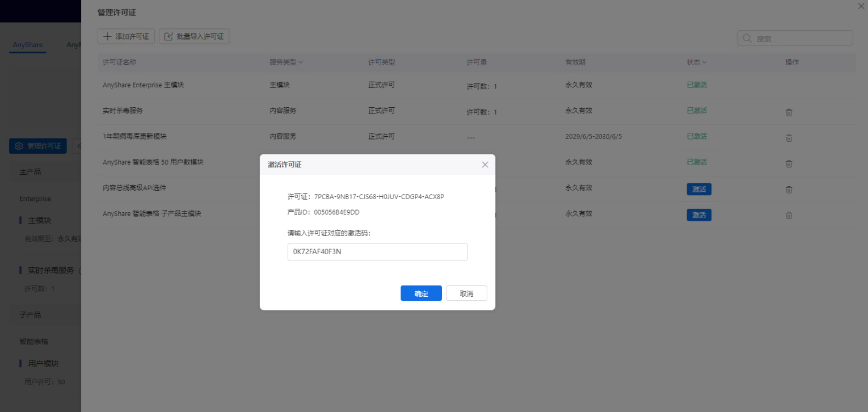Click the 确定 button
This screenshot has height=412, width=868.
point(421,293)
